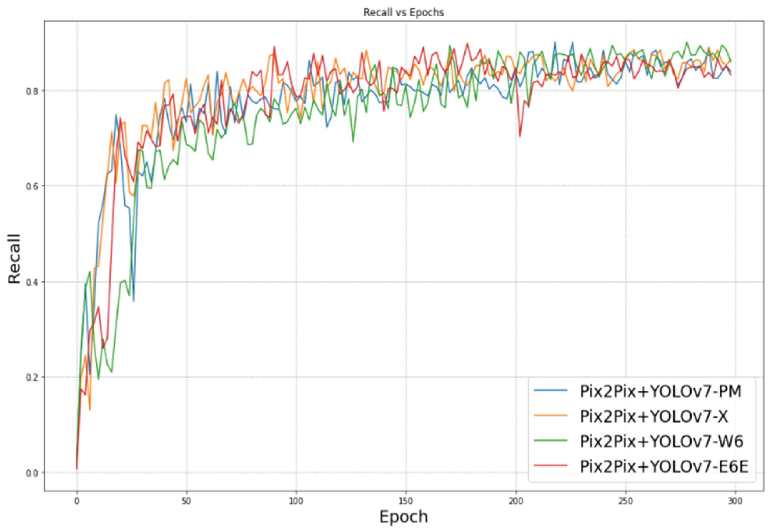This screenshot has height=532, width=771.
Task: Click x-axis tick label '250'
Action: point(625,501)
